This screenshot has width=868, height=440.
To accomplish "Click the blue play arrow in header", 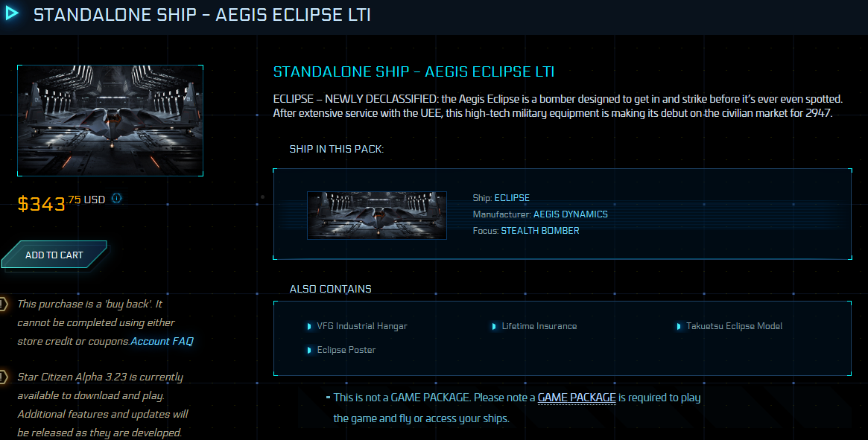I will point(11,14).
